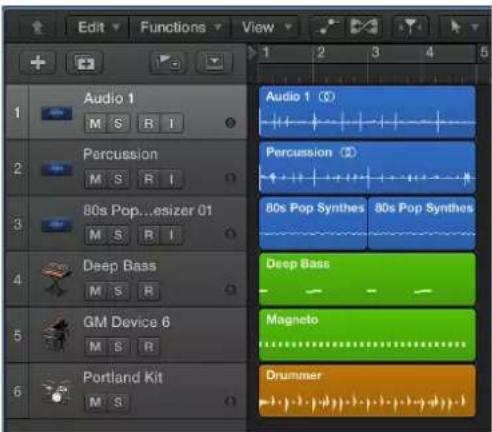Toggle input monitoring on Percussion track

pyautogui.click(x=171, y=179)
